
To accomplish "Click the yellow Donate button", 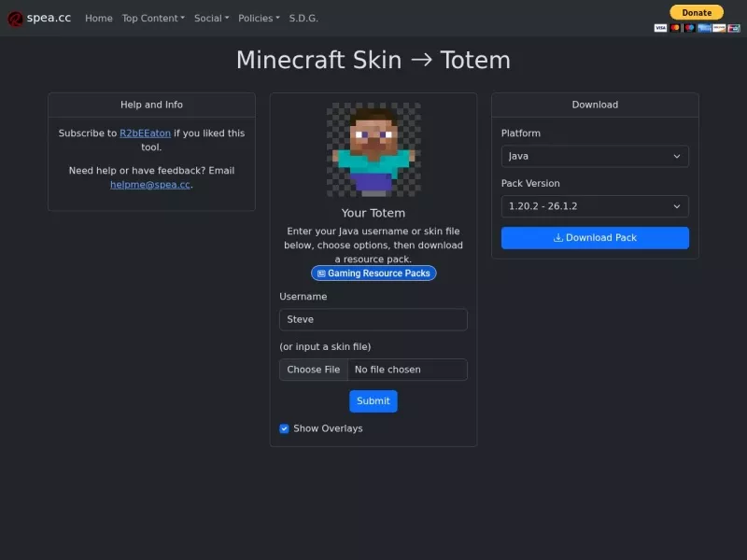I will (x=697, y=12).
